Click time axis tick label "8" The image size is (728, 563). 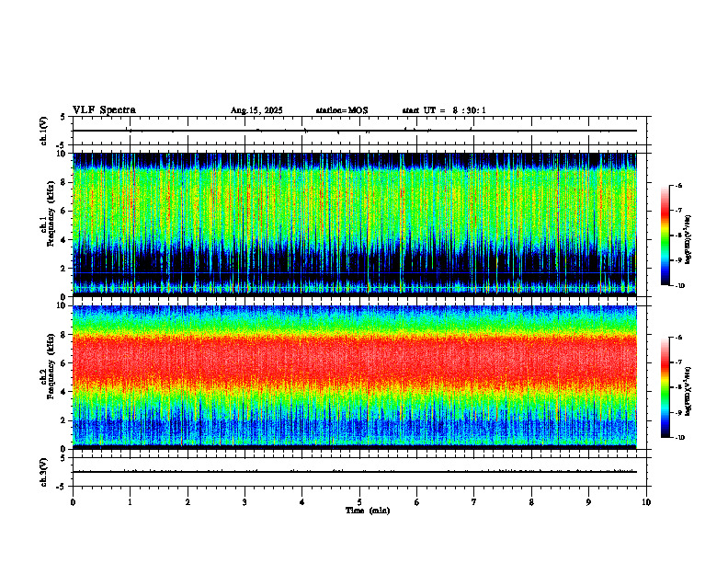531,502
